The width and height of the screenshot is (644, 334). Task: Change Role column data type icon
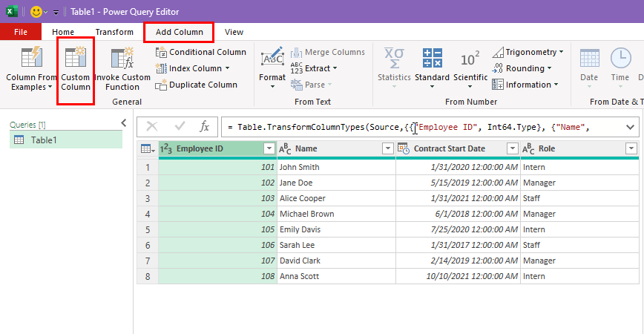528,148
